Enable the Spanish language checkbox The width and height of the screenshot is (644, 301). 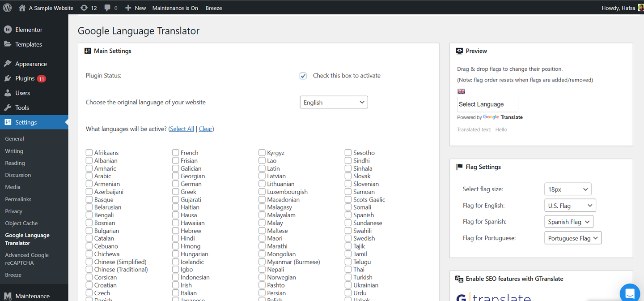[x=348, y=215]
